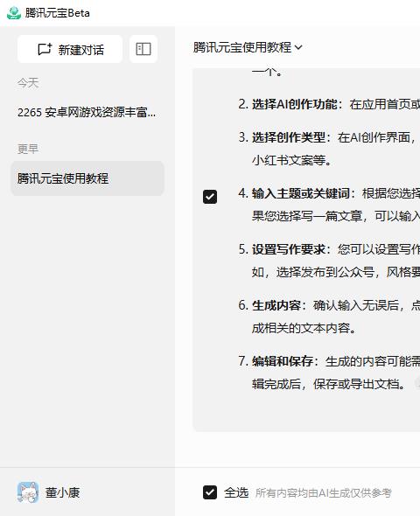Start a new chat with 新建对话
This screenshot has width=420, height=516.
[70, 49]
